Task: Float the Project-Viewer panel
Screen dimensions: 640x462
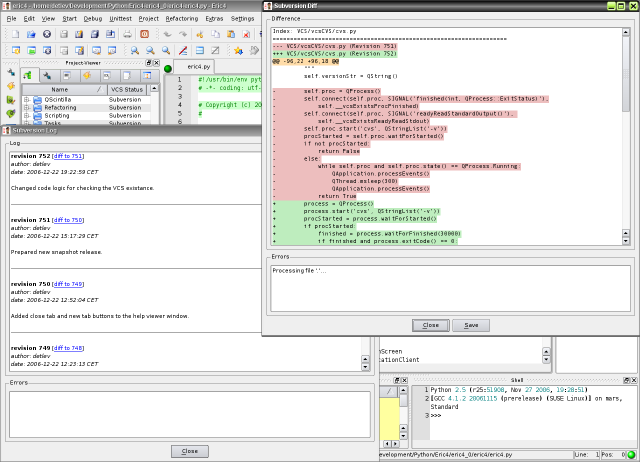Action: [149, 63]
